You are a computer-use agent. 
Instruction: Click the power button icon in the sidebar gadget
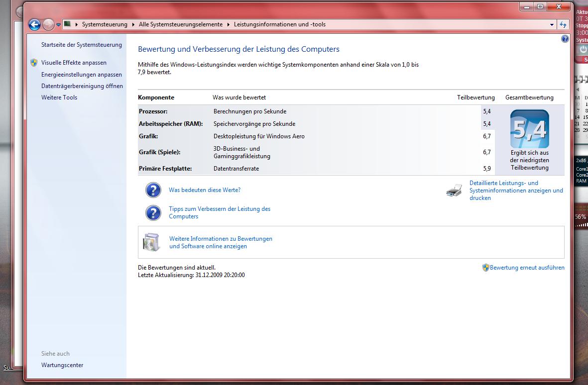[583, 49]
